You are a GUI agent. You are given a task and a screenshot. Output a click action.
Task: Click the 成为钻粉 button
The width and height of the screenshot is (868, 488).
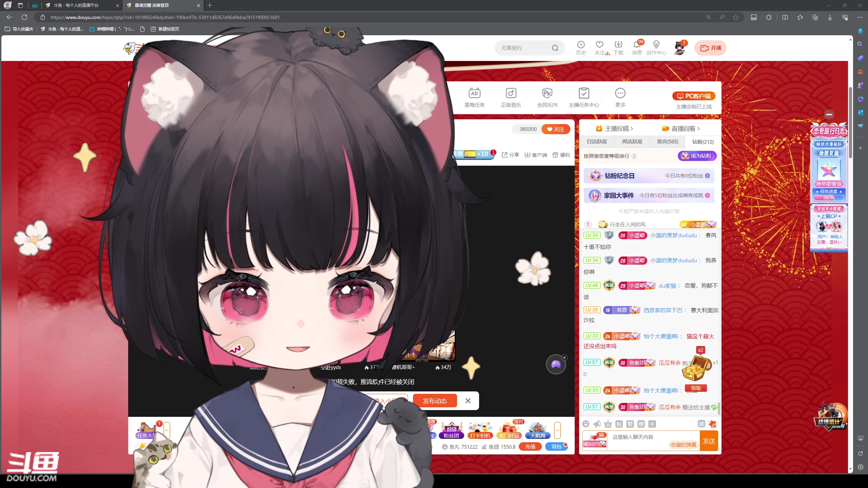coord(697,156)
